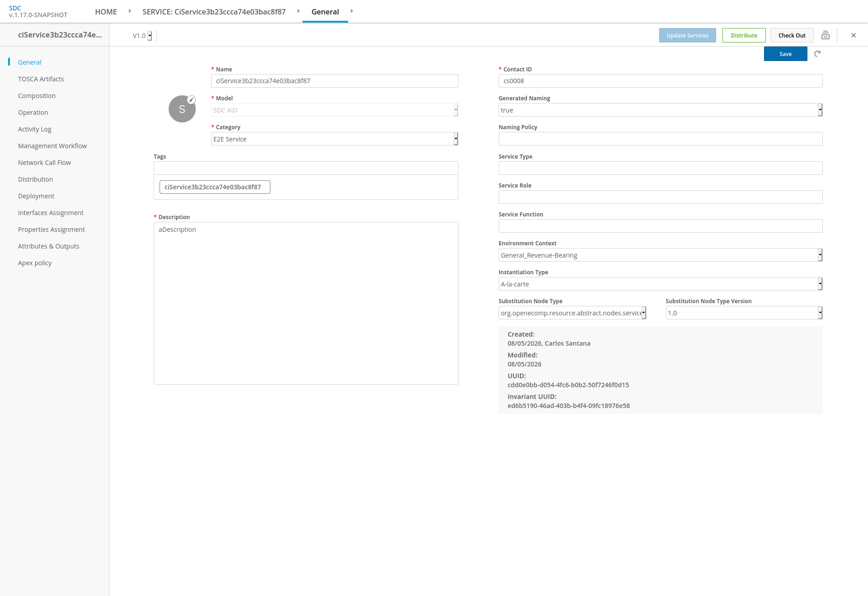
Task: Open the Generated Naming dropdown
Action: pyautogui.click(x=660, y=110)
